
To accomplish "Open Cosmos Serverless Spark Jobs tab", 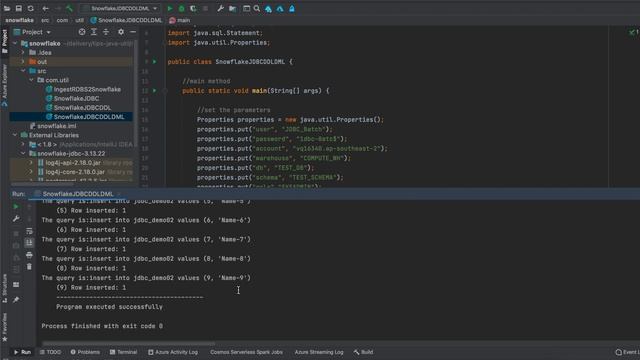I will [x=246, y=352].
